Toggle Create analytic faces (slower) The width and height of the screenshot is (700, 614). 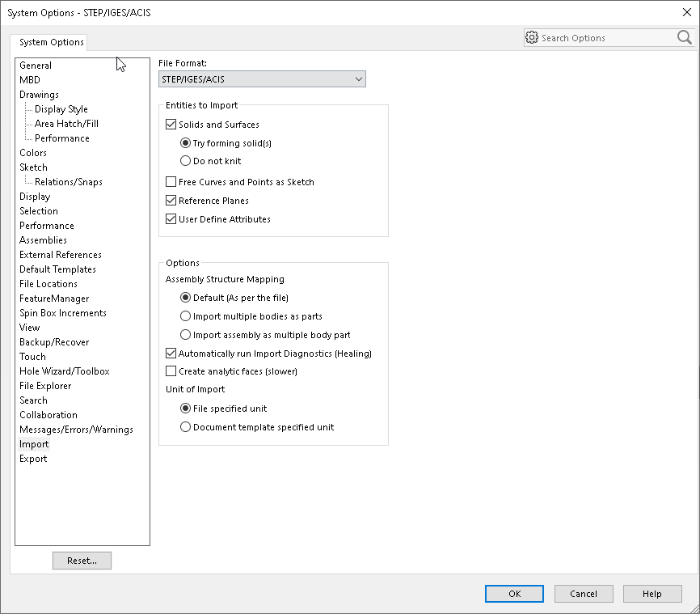pyautogui.click(x=171, y=371)
